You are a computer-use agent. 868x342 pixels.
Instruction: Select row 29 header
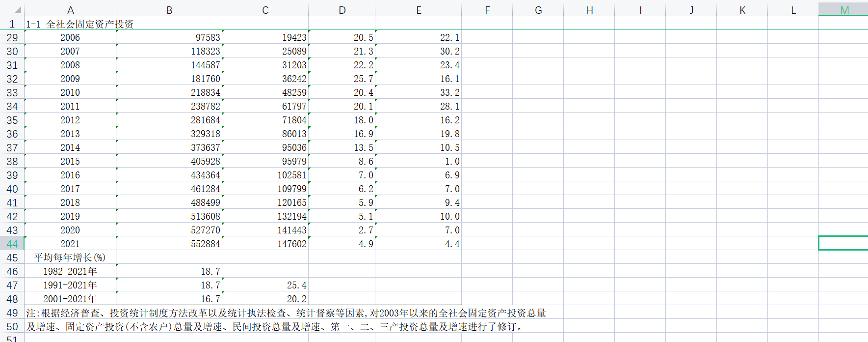pos(12,37)
